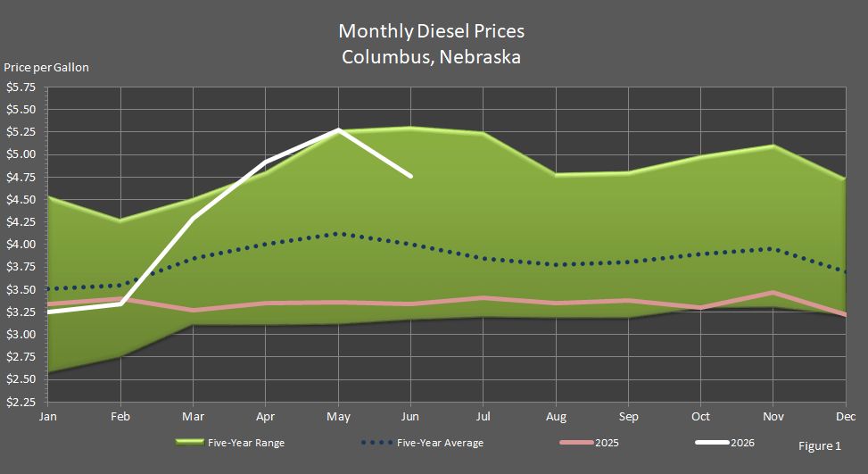This screenshot has height=474, width=868.
Task: Click the 2025 line's November peak point
Action: click(773, 293)
